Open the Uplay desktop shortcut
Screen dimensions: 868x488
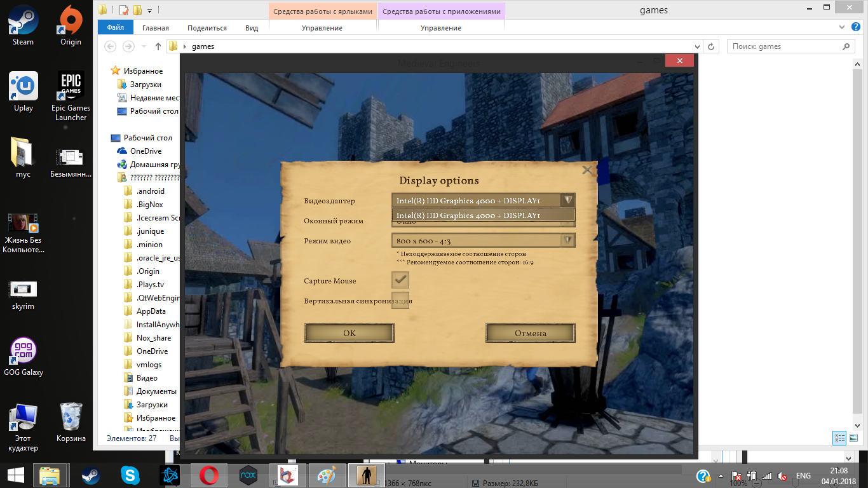(24, 92)
